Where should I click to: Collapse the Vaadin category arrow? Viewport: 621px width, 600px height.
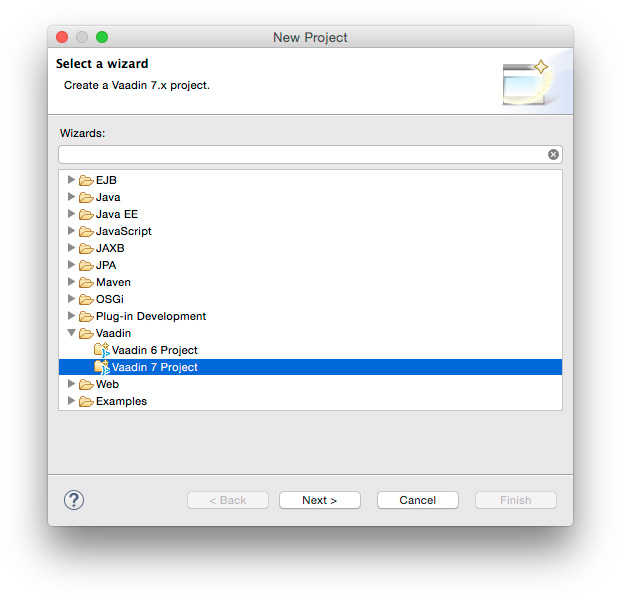pyautogui.click(x=71, y=333)
